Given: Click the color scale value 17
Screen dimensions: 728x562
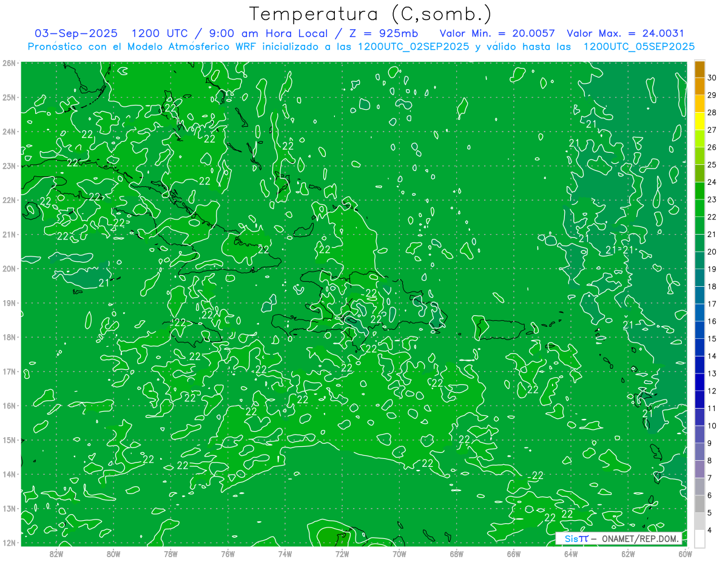Looking at the screenshot, I should 712,304.
